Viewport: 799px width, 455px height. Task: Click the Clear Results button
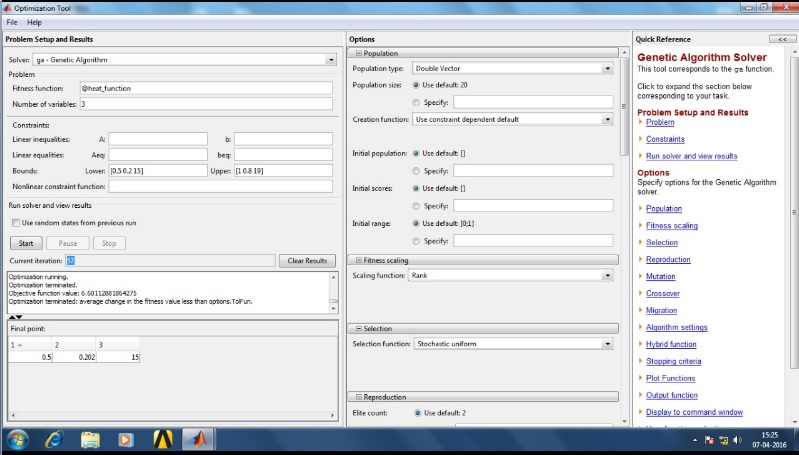point(305,261)
